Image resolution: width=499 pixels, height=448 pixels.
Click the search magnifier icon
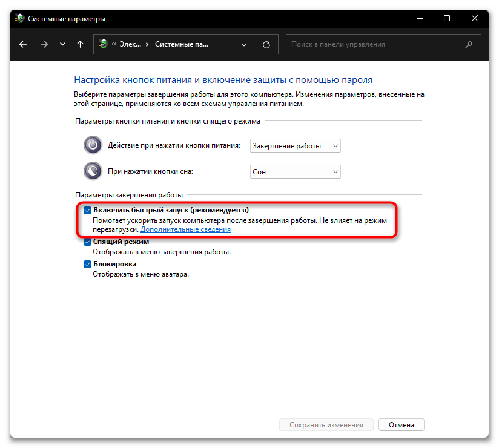click(469, 44)
